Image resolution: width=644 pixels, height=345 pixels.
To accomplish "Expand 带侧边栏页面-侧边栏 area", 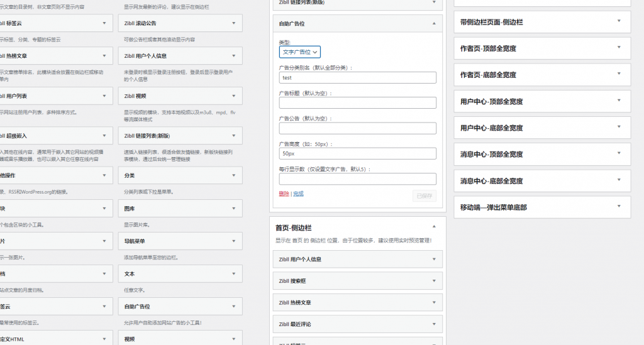I will coord(619,21).
